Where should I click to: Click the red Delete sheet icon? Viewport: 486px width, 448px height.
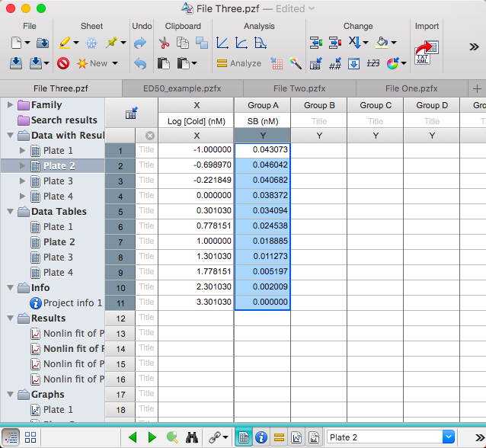click(x=64, y=63)
